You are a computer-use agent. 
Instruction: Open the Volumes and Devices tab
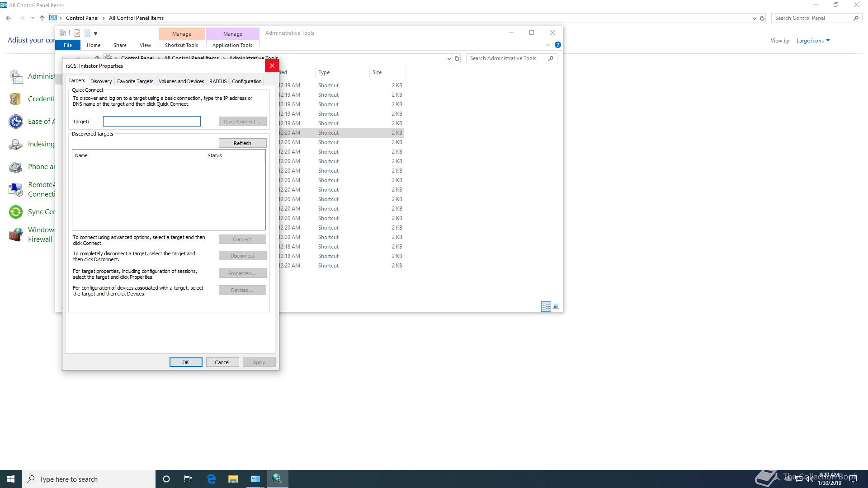click(181, 81)
